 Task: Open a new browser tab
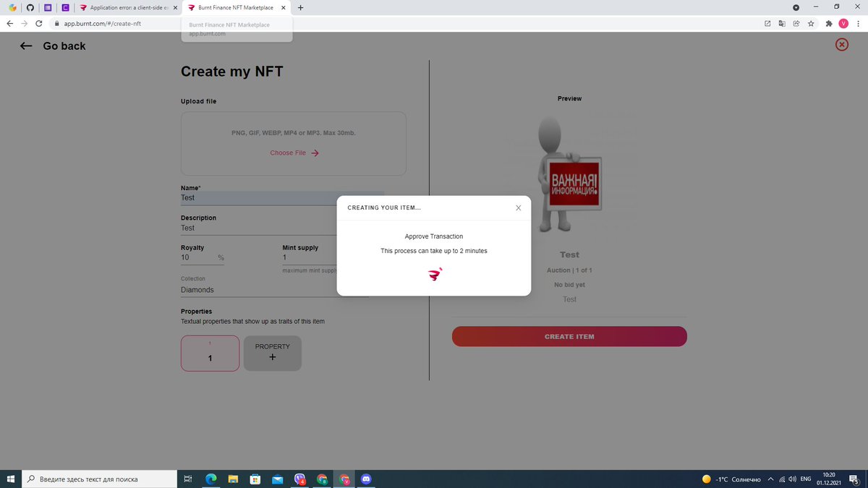(300, 7)
